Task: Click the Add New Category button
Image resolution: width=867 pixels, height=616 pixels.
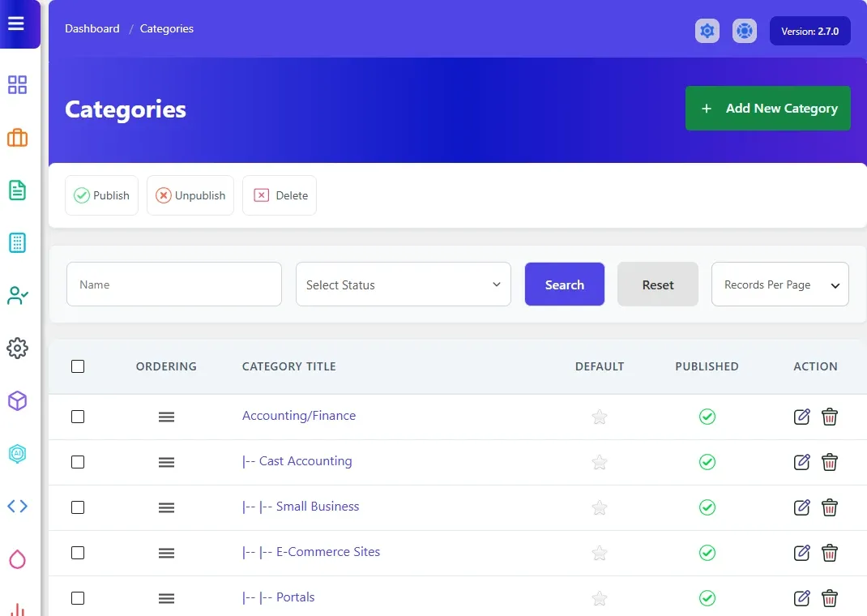Action: point(768,109)
